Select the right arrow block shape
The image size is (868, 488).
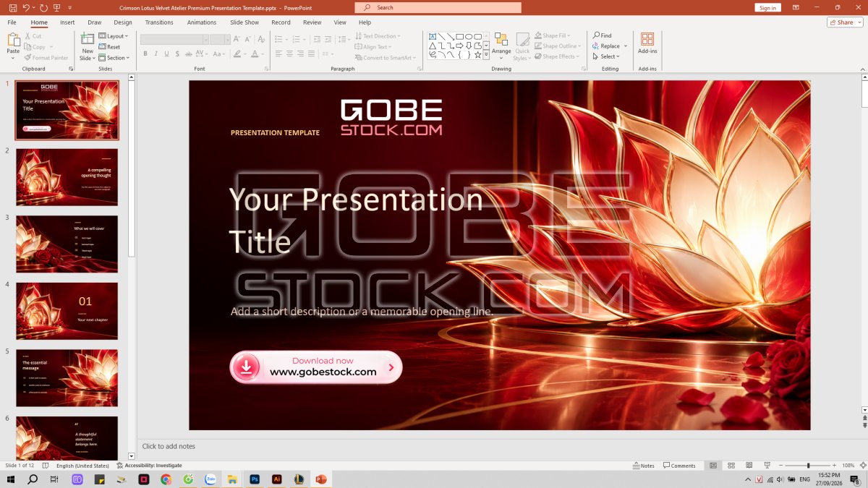pyautogui.click(x=459, y=46)
